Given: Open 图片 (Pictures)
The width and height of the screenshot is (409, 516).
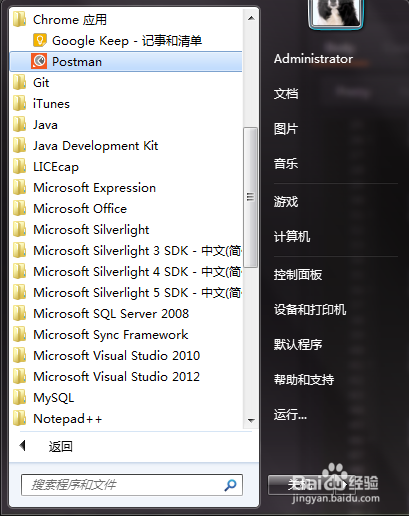Looking at the screenshot, I should [286, 129].
